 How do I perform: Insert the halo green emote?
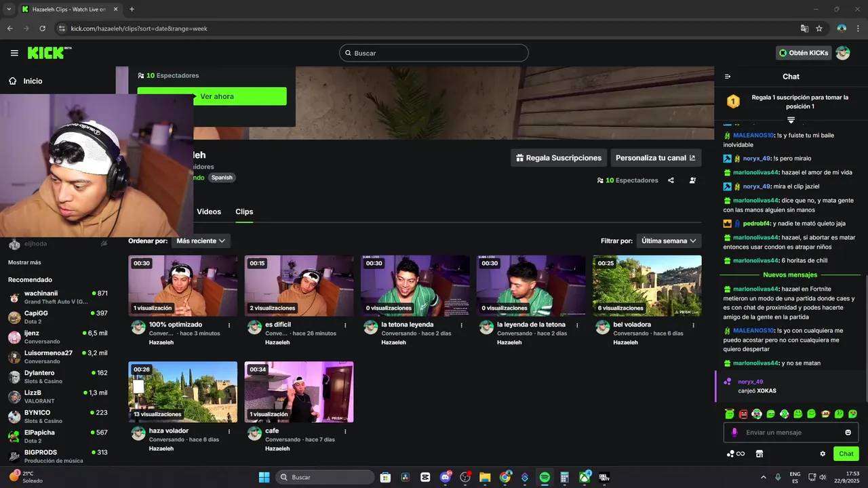click(730, 413)
